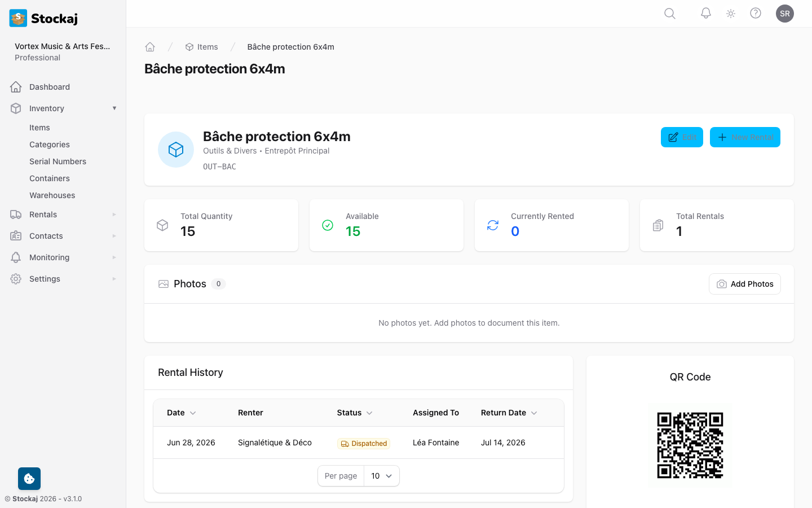Click the Stockaj logo
This screenshot has height=508, width=812.
(x=43, y=18)
